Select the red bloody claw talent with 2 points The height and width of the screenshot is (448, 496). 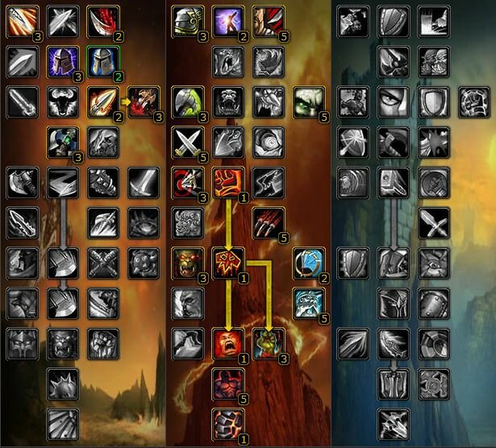point(103,22)
